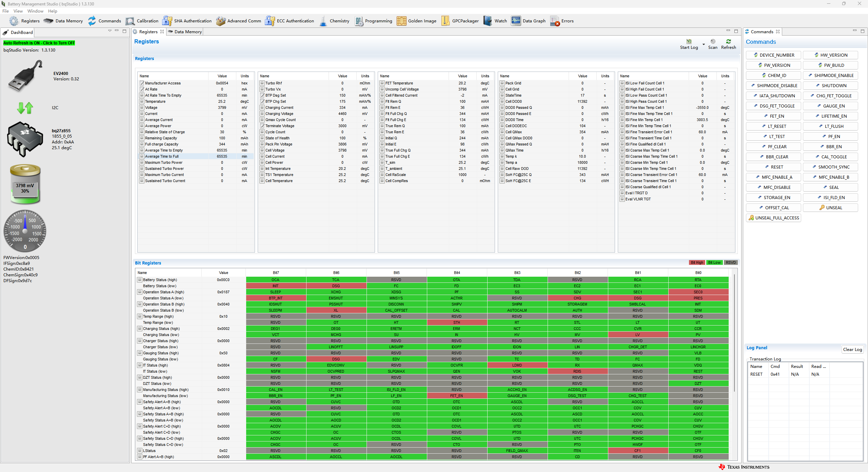Send the UNSEAL_FULL_ACCESS command

pos(773,218)
